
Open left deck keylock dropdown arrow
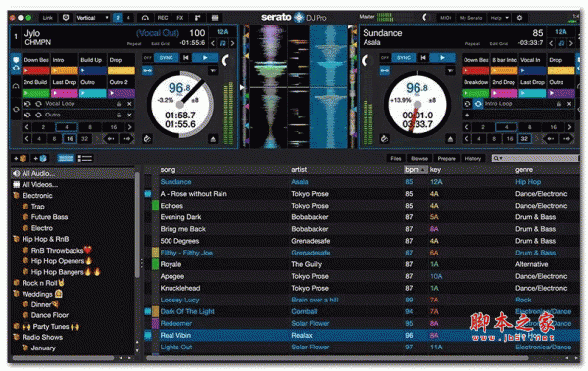pyautogui.click(x=213, y=70)
